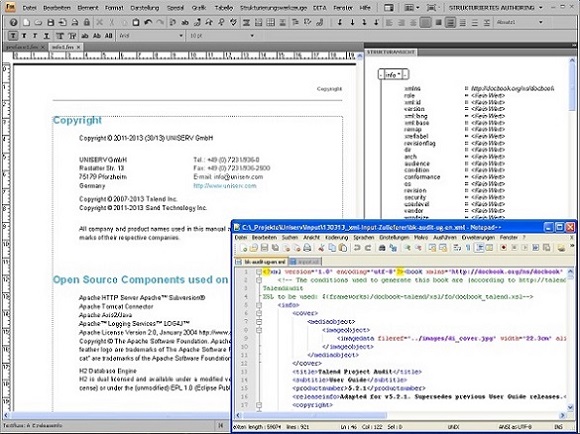Screen dimensions: 580x434
Task: Open Notepad++ Suchen menu
Action: pyautogui.click(x=290, y=237)
